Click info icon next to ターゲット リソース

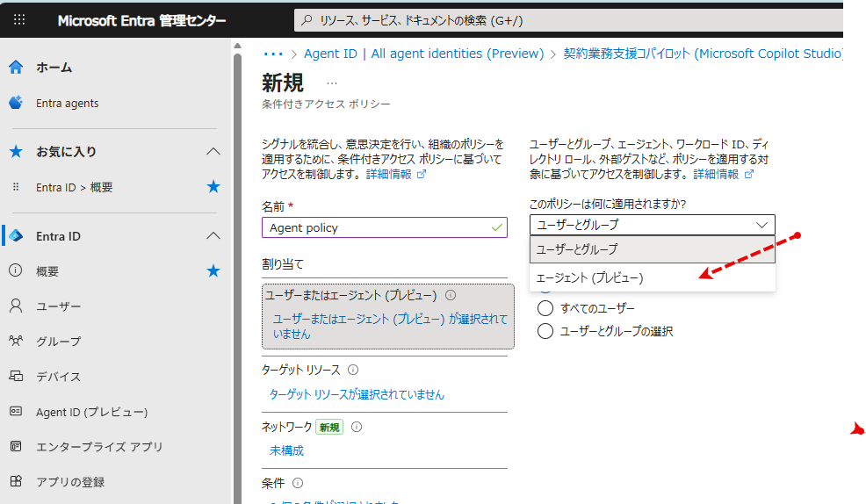coord(353,370)
